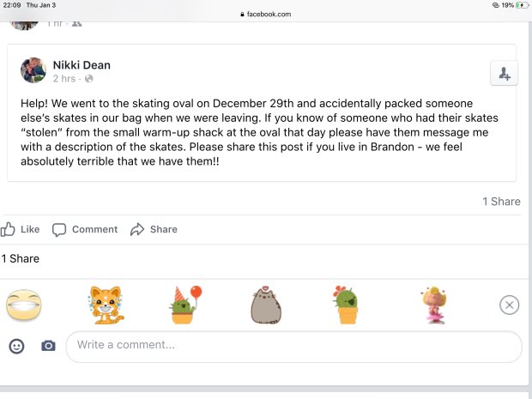The height and width of the screenshot is (399, 532).
Task: Close the sticker suggestion row
Action: [510, 305]
